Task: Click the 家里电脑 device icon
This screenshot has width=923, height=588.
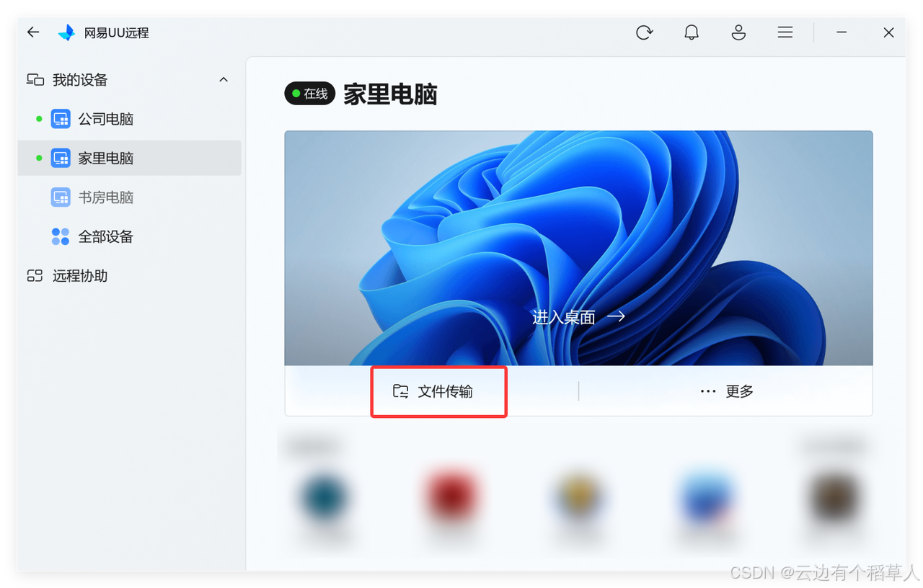Action: 61,158
